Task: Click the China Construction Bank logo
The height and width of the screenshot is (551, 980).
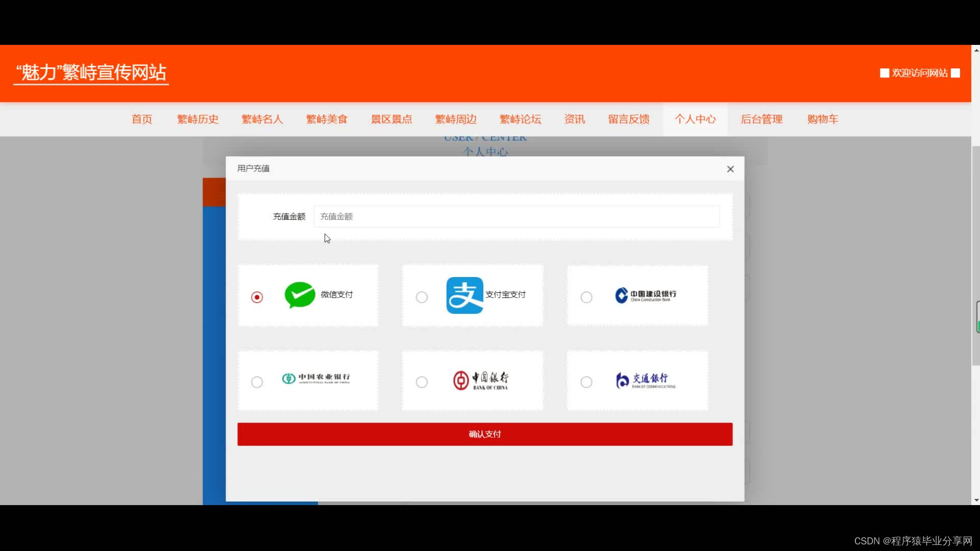Action: click(646, 295)
